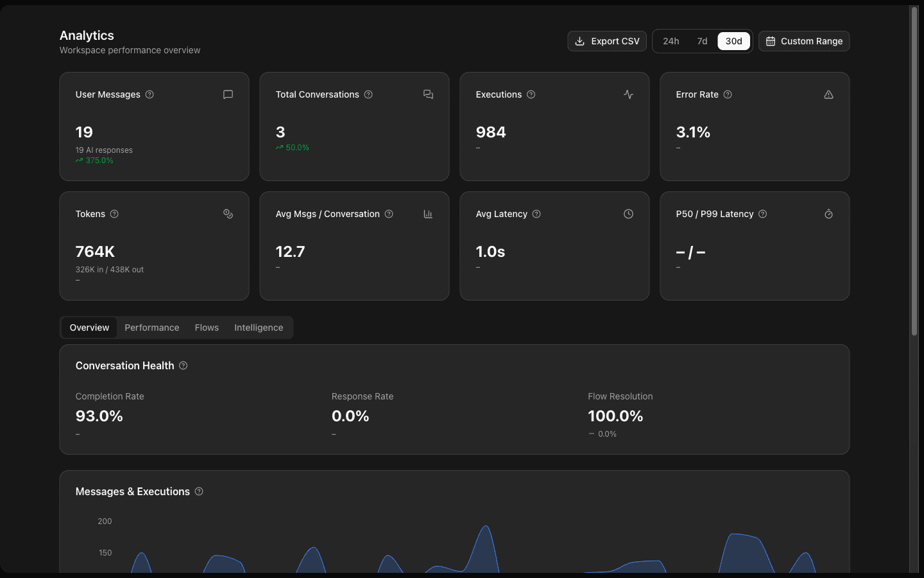This screenshot has width=924, height=578.
Task: Click the User Messages value 19
Action: pos(84,132)
